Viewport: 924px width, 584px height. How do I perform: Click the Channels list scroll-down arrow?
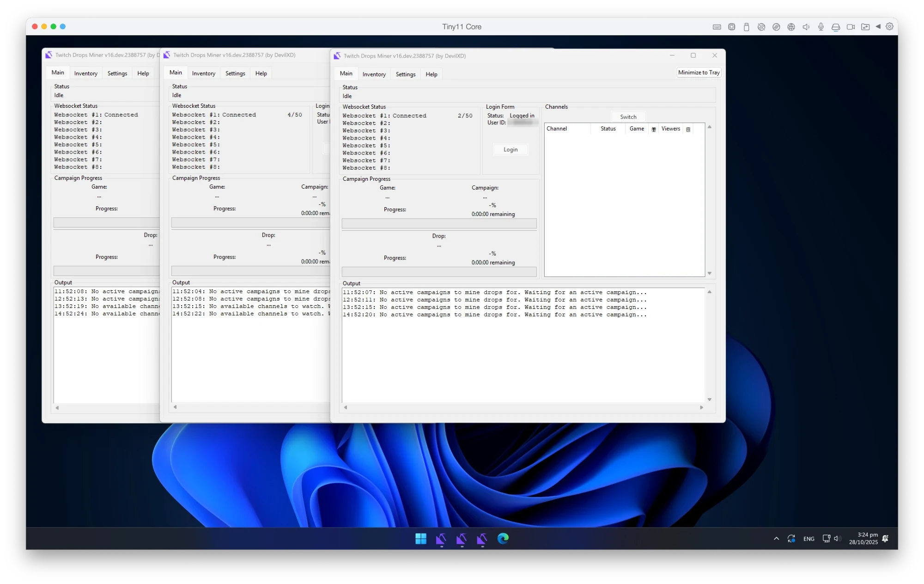pyautogui.click(x=709, y=273)
